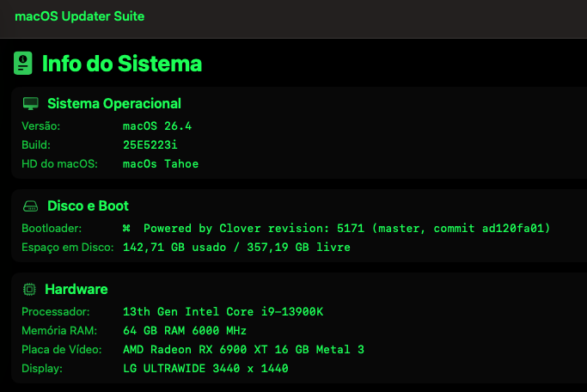The image size is (587, 392).
Task: Select the Sistema Operacional section title
Action: [x=114, y=104]
